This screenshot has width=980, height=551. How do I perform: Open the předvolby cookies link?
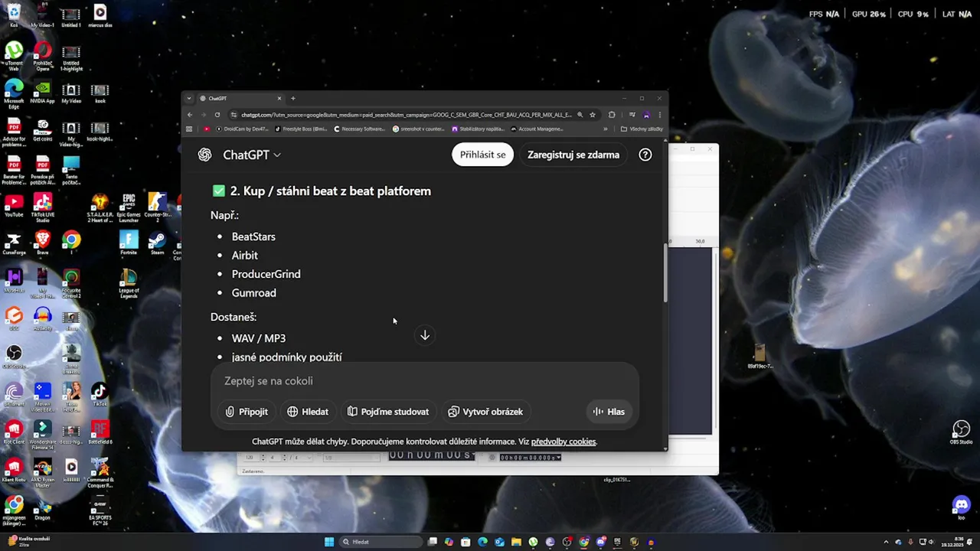click(563, 442)
